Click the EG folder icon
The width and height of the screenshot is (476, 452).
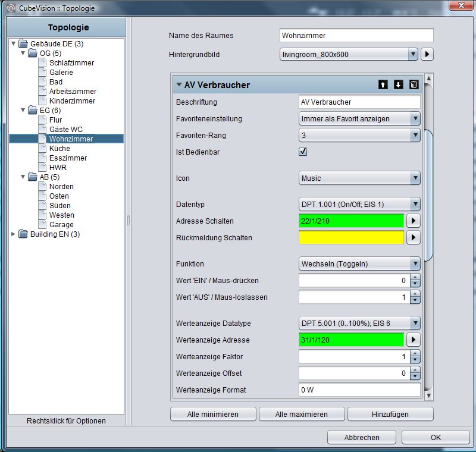[x=33, y=110]
